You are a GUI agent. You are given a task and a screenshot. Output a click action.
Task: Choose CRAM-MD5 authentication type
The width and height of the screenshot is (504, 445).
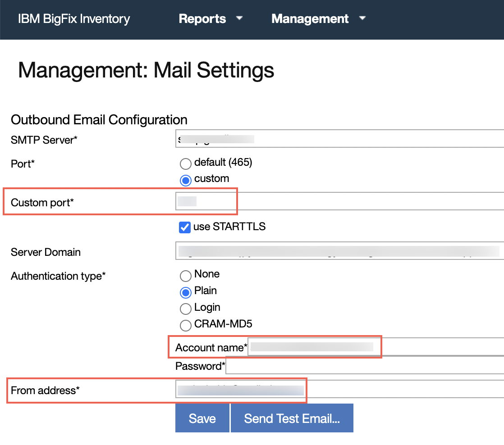pos(185,325)
